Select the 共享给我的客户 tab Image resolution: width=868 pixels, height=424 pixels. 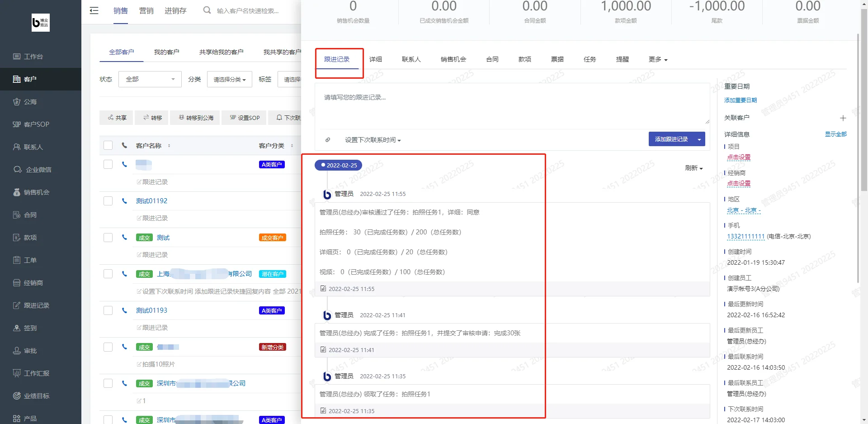point(221,52)
